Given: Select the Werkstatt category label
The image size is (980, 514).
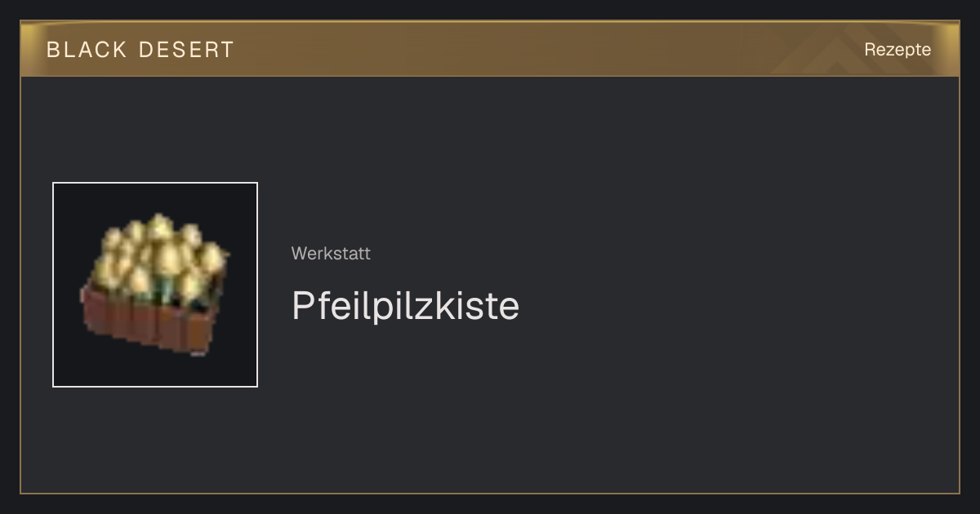Looking at the screenshot, I should tap(331, 253).
